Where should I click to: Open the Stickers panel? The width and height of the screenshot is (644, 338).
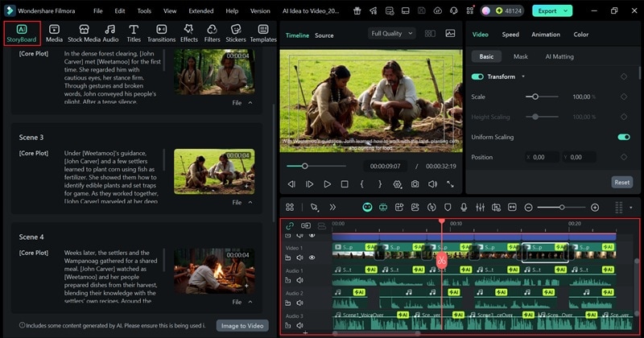(236, 33)
